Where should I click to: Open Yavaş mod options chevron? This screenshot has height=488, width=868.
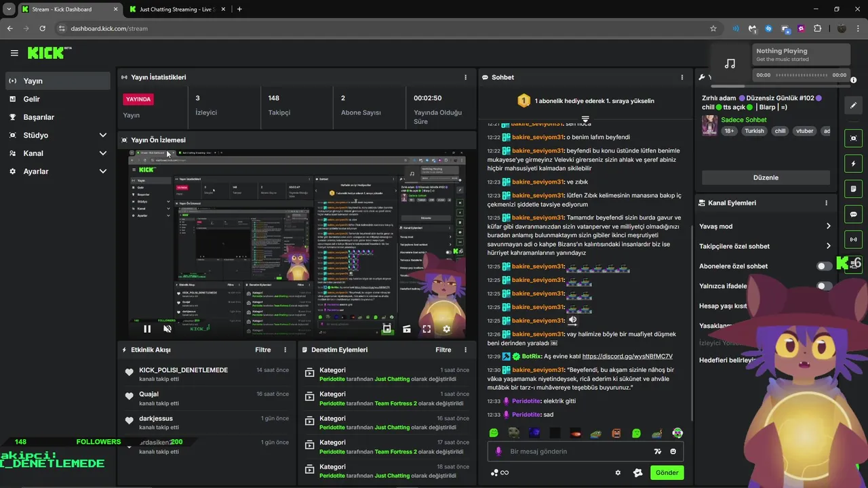pyautogui.click(x=828, y=226)
